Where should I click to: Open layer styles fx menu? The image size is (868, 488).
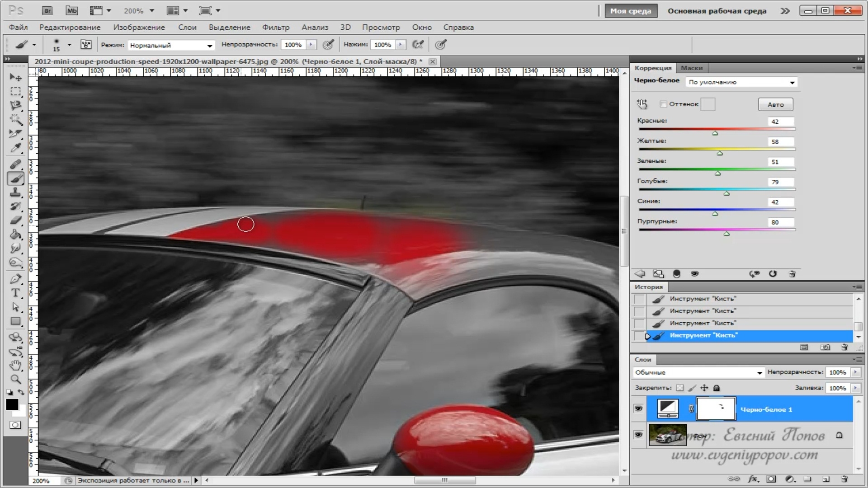tap(753, 479)
